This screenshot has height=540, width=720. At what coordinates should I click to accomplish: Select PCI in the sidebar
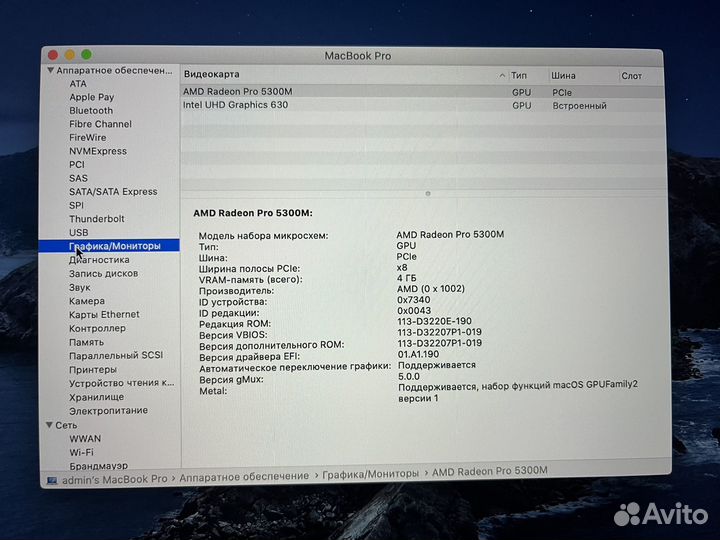tap(77, 164)
